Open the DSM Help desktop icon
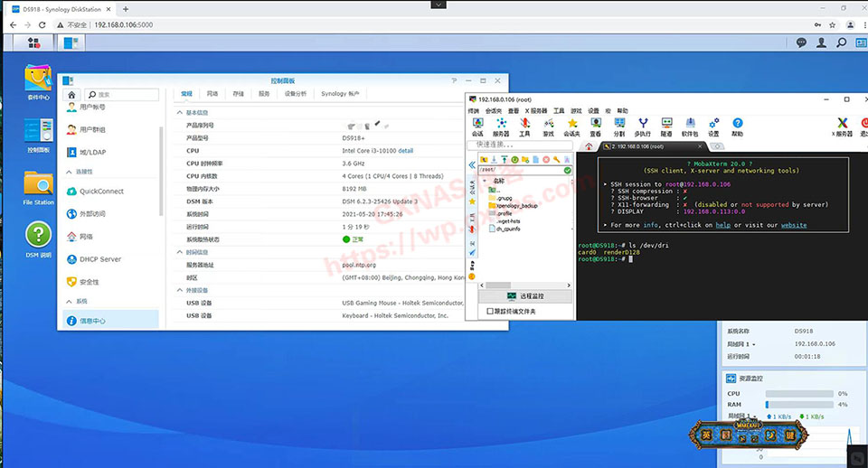The height and width of the screenshot is (468, 868). (x=38, y=238)
